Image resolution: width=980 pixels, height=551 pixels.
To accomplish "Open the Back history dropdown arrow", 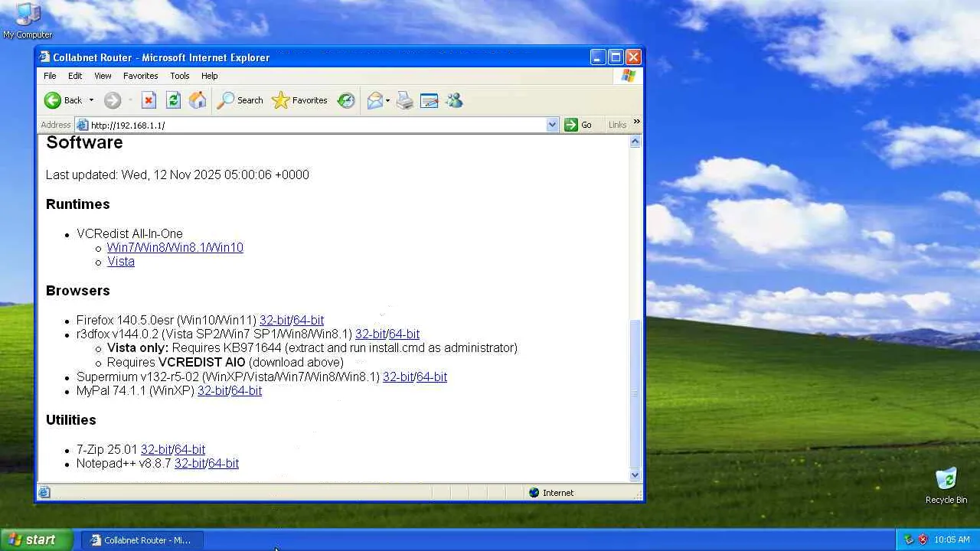I will pos(91,100).
